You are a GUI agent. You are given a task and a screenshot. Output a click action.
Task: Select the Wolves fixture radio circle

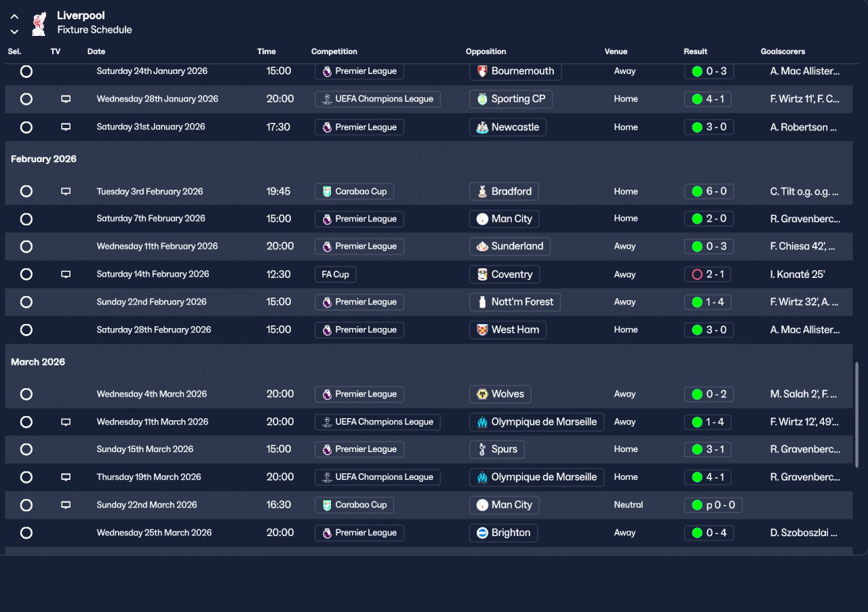[26, 394]
